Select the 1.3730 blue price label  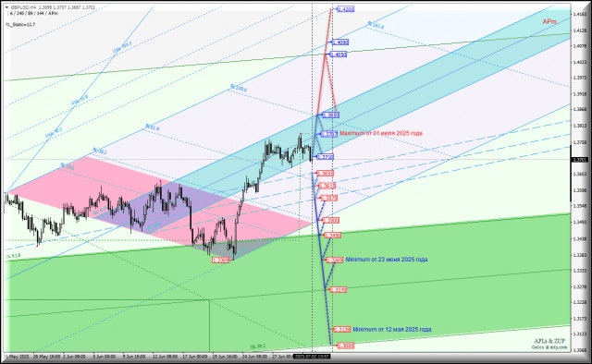pos(325,157)
